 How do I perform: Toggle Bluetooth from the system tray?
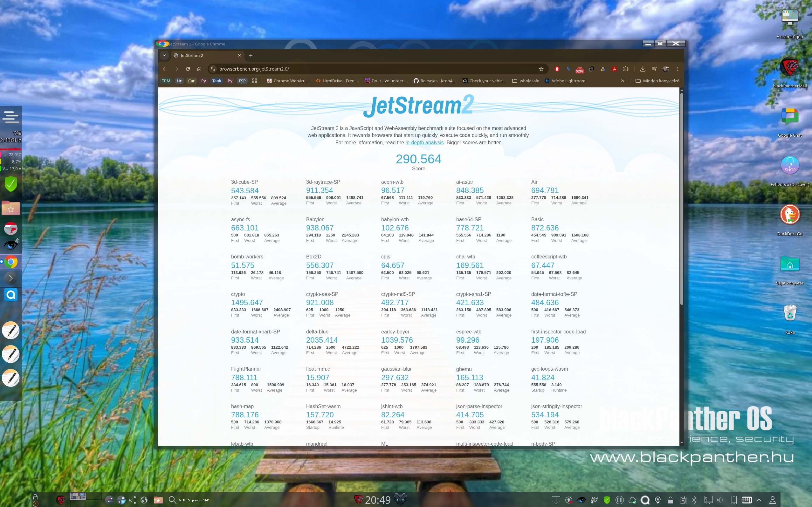coord(694,500)
